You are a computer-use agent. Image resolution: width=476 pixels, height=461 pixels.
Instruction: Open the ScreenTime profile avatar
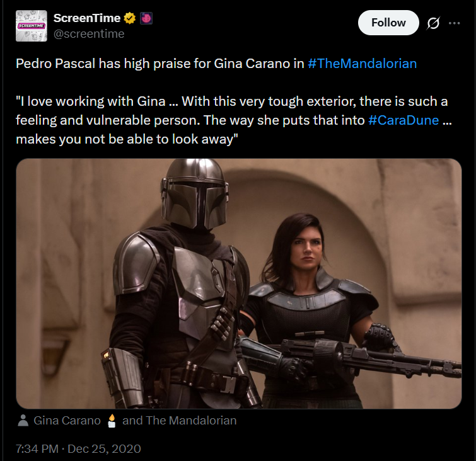[32, 26]
